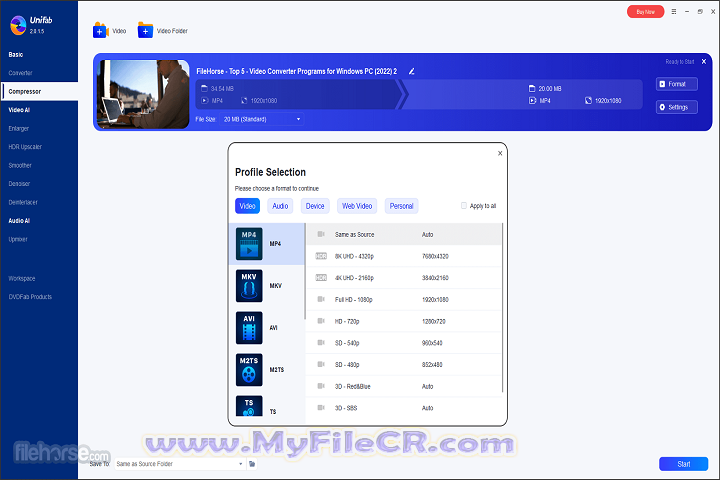Select the 3D - Red&Blue profile
The width and height of the screenshot is (720, 480).
click(403, 386)
